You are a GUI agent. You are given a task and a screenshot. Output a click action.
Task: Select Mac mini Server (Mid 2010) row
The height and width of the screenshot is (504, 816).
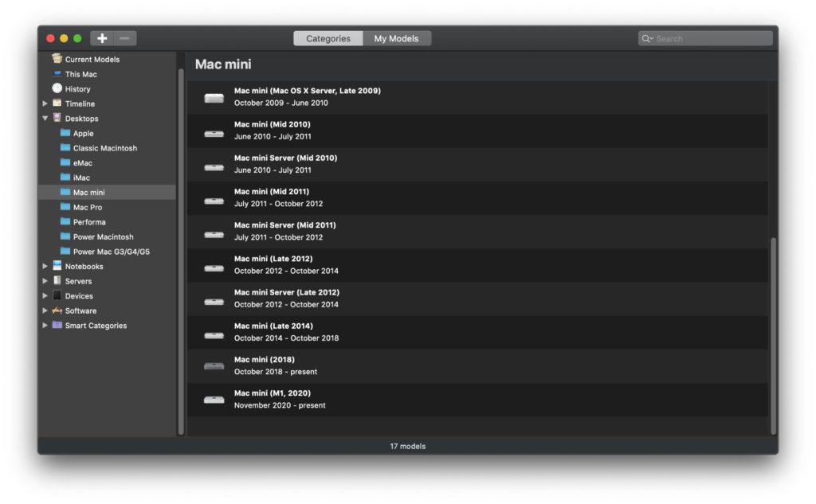pyautogui.click(x=478, y=164)
